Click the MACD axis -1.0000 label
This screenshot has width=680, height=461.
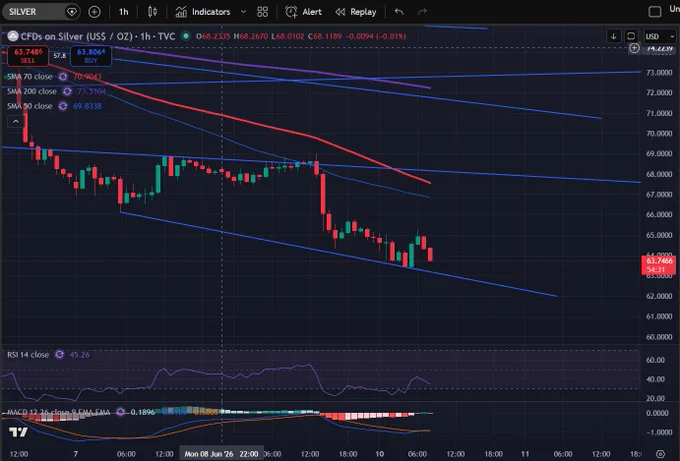pyautogui.click(x=658, y=432)
